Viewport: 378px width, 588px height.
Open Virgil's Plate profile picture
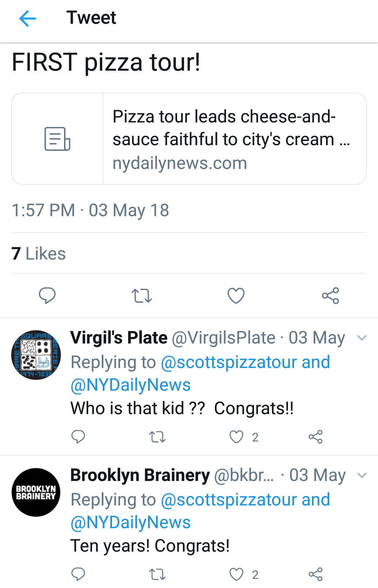(36, 355)
